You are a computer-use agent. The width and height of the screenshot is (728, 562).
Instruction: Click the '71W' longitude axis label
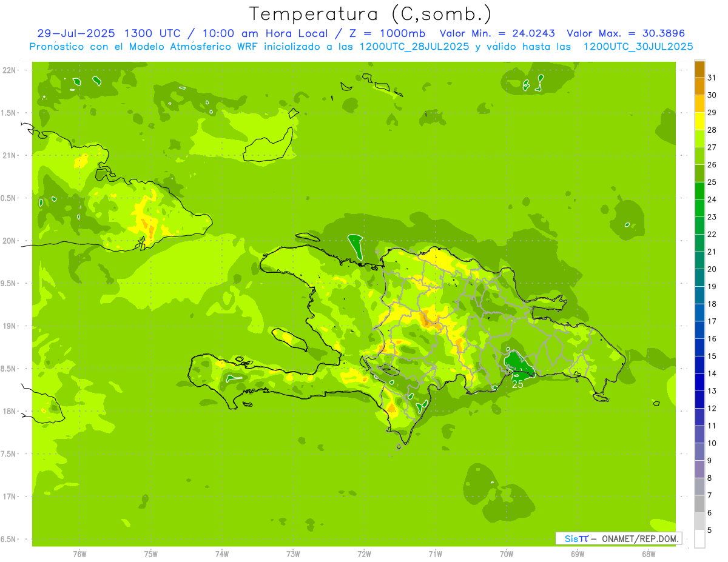pyautogui.click(x=435, y=554)
